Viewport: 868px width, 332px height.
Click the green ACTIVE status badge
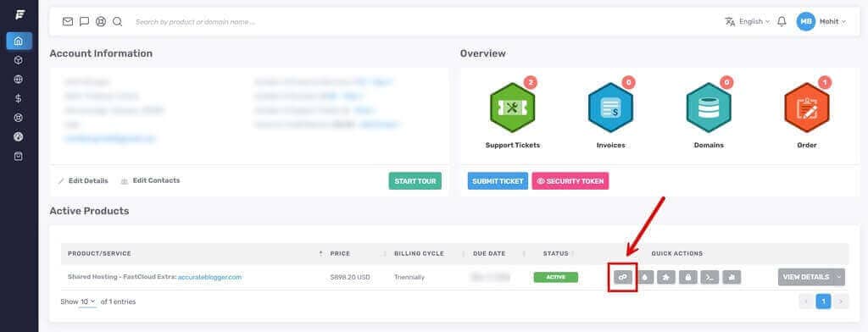pyautogui.click(x=556, y=277)
